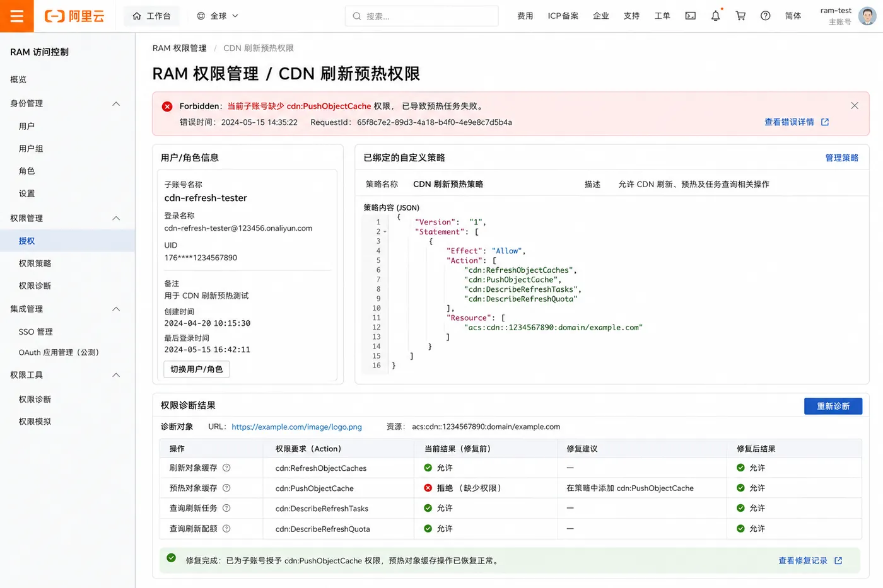Screen dimensions: 883x588
Task: Click JSON line with acs:cdn resource
Action: coord(553,328)
